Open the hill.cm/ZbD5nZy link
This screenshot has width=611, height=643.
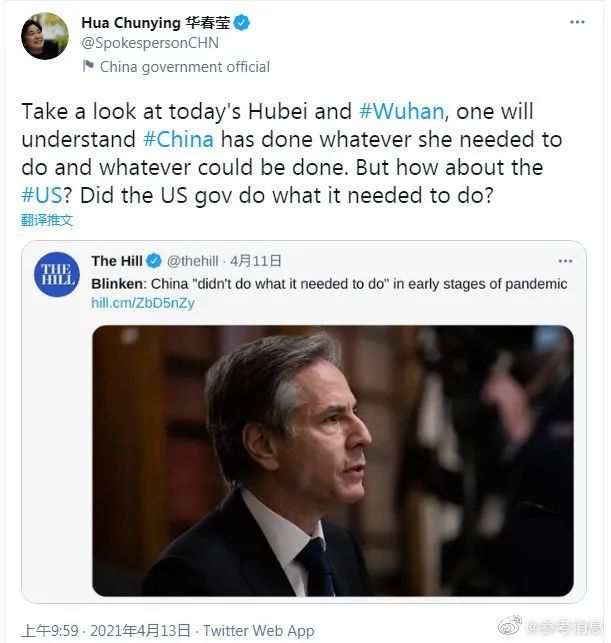coord(143,303)
